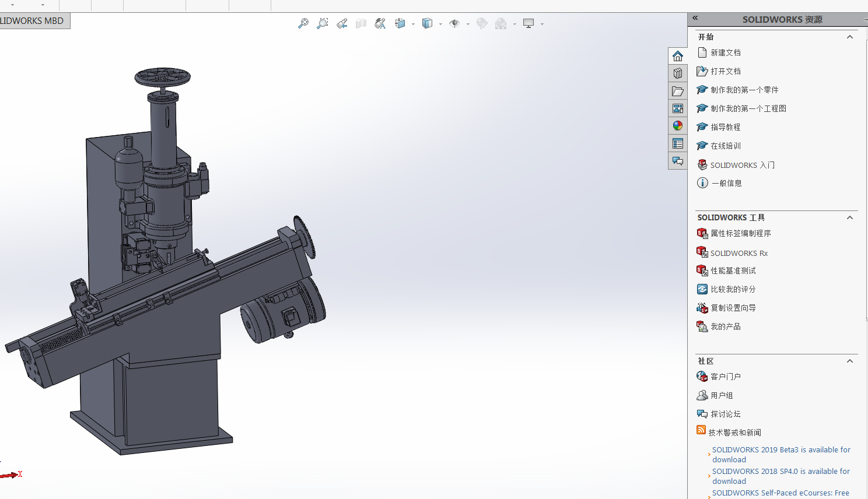
Task: Switch to the SOLIDWORKS MBD tab
Action: pos(33,21)
